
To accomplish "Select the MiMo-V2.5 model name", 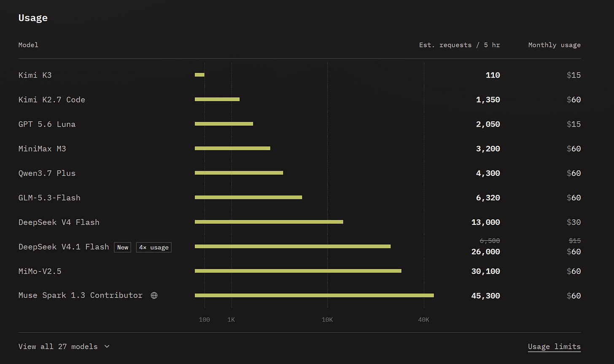I will (40, 271).
